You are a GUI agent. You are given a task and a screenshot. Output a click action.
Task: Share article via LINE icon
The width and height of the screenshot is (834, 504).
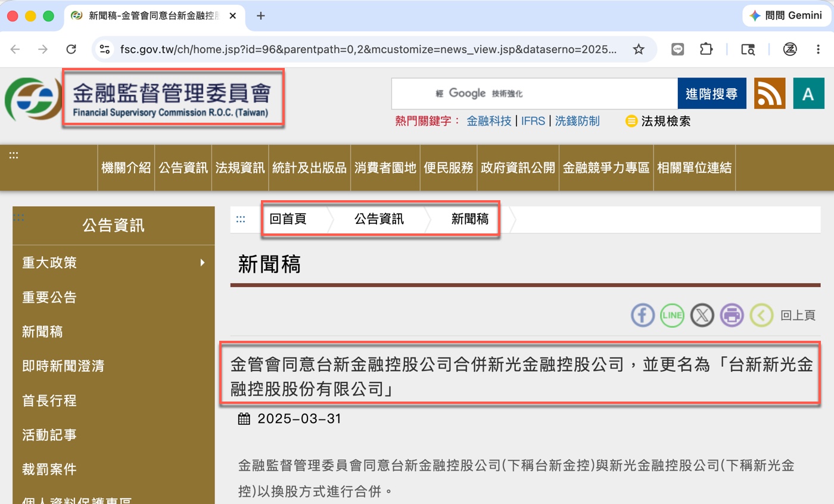[673, 315]
